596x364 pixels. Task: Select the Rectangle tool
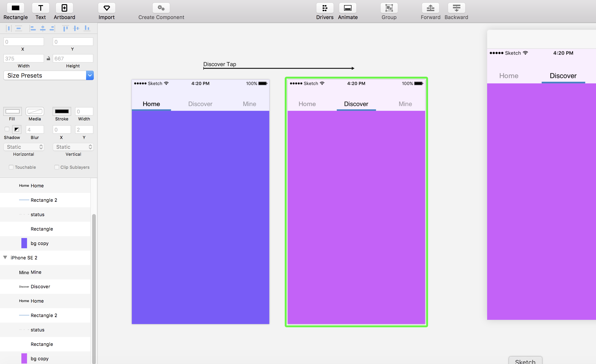point(16,8)
